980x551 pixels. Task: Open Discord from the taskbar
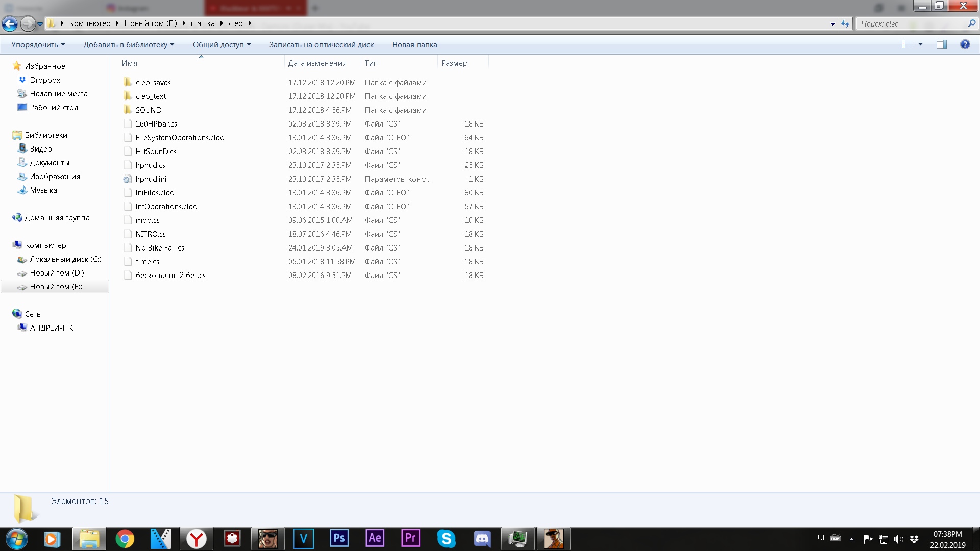pyautogui.click(x=482, y=538)
